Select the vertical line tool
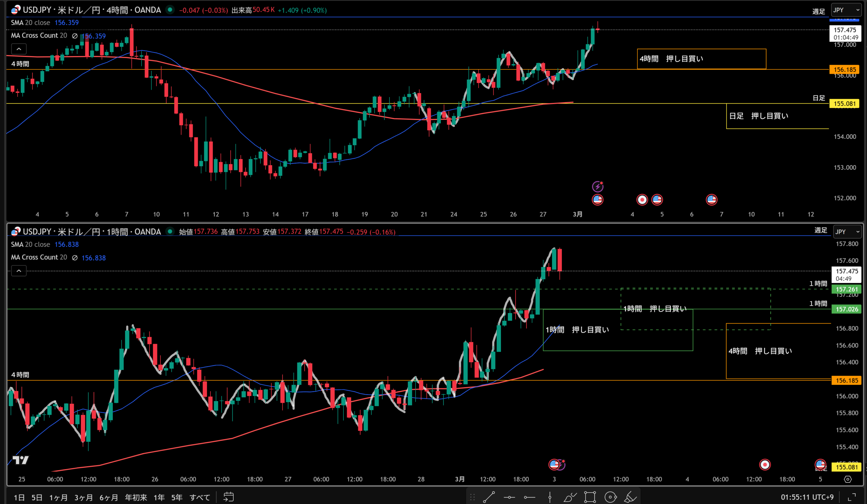The image size is (867, 504). 550,497
